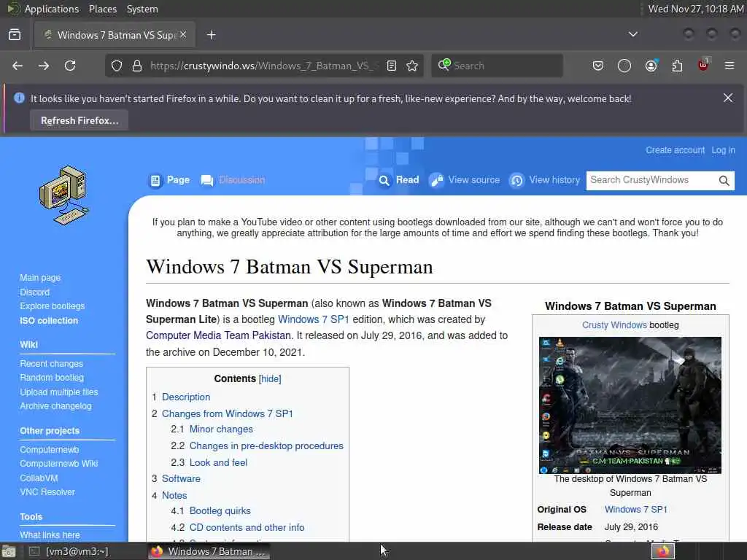Viewport: 747px width, 560px height.
Task: Open the View history tab
Action: 544,180
